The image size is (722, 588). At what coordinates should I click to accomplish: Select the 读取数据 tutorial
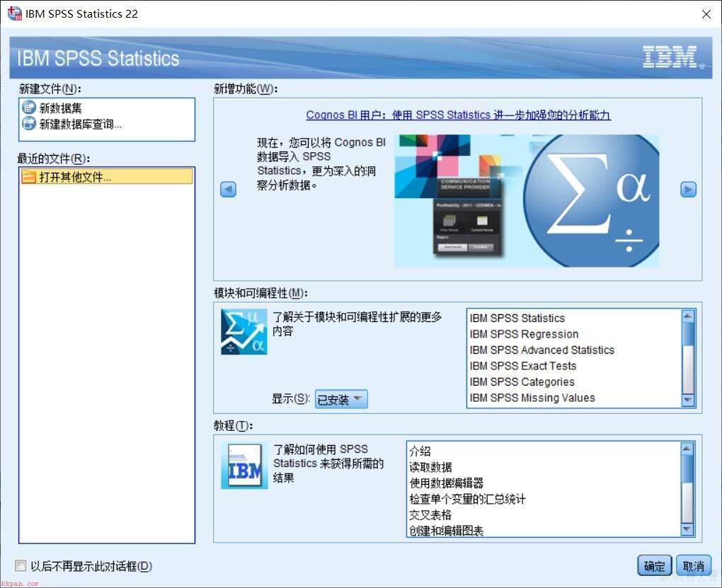click(544, 467)
